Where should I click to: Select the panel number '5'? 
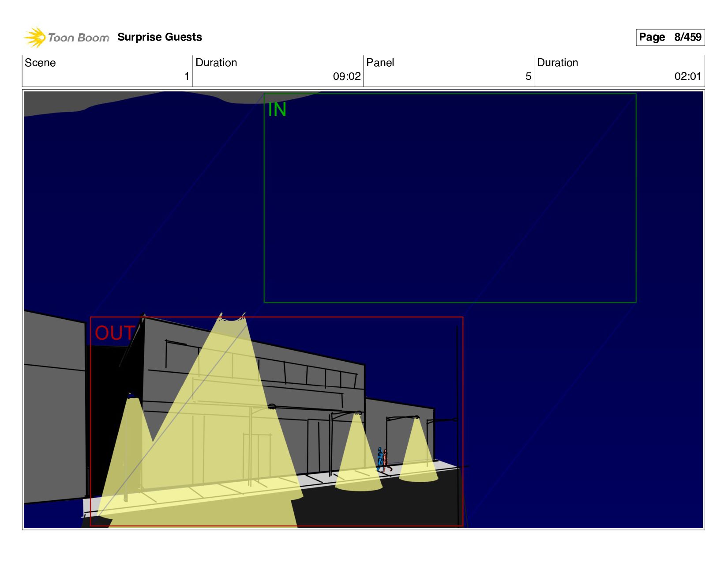(528, 76)
